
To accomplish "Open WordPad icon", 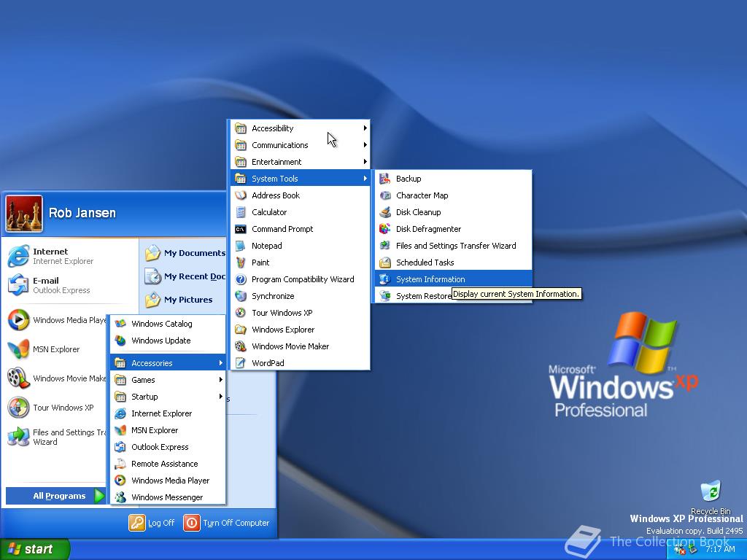I will 241,363.
